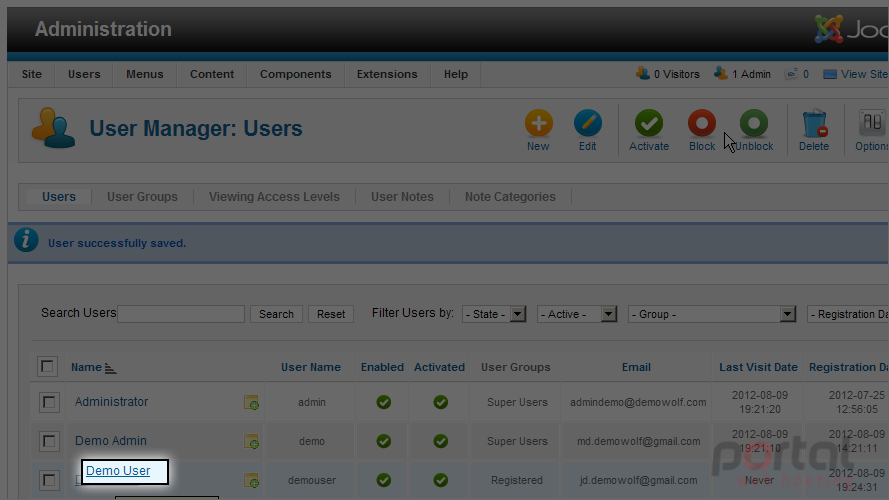The image size is (889, 500).
Task: Toggle Enabled status for demo user
Action: pos(384,441)
